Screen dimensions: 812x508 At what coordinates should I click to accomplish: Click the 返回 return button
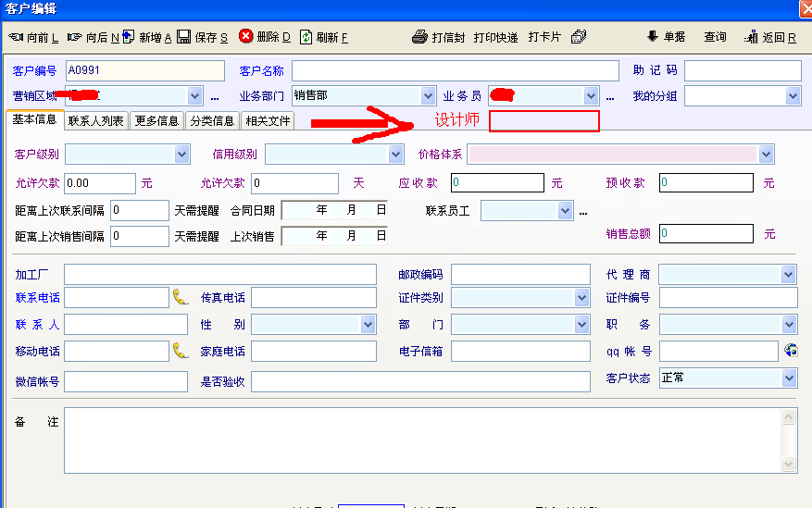click(770, 38)
